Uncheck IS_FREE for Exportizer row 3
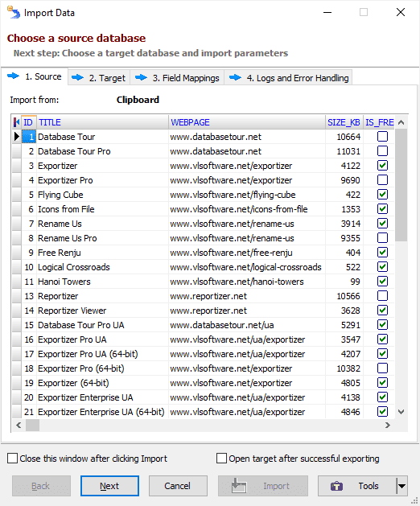This screenshot has width=420, height=506. coord(382,166)
